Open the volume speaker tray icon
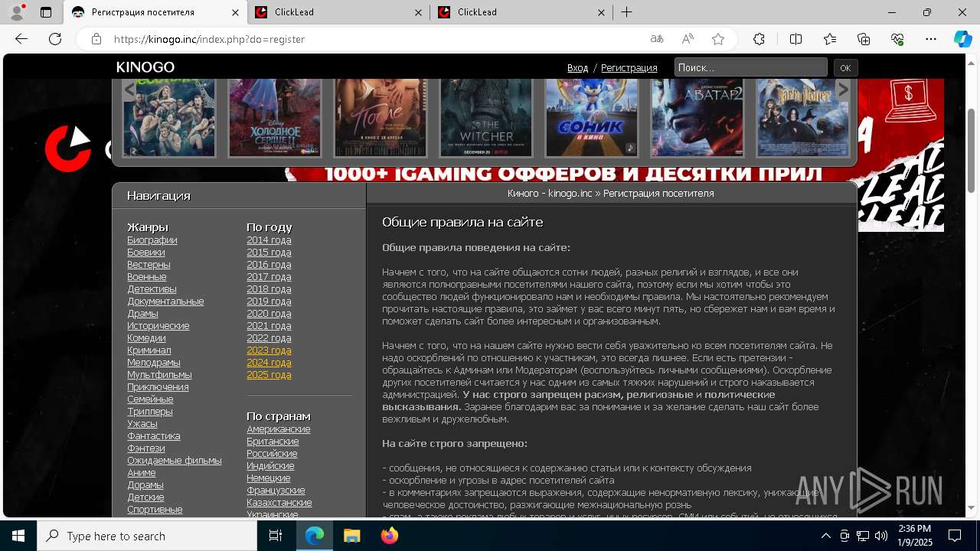Viewport: 980px width, 551px height. tap(881, 536)
